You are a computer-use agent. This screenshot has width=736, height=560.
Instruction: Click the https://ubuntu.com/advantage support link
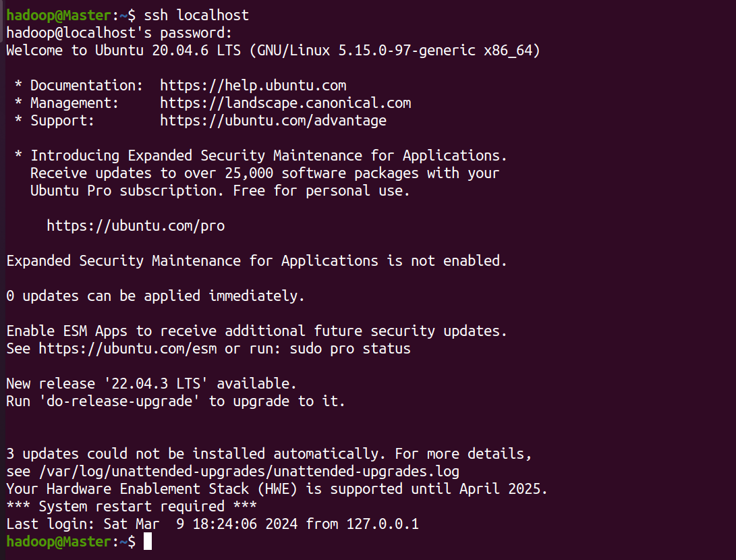pyautogui.click(x=273, y=121)
